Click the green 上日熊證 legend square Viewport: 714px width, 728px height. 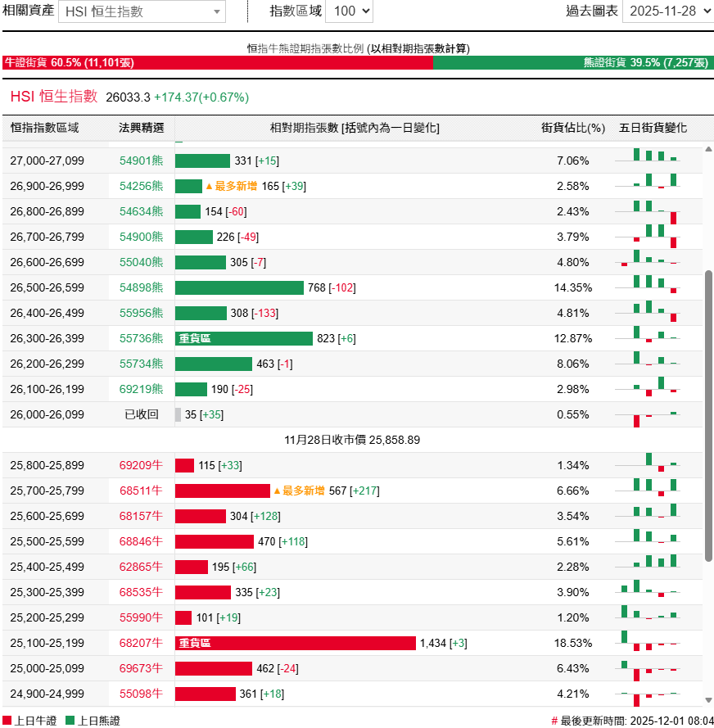71,718
